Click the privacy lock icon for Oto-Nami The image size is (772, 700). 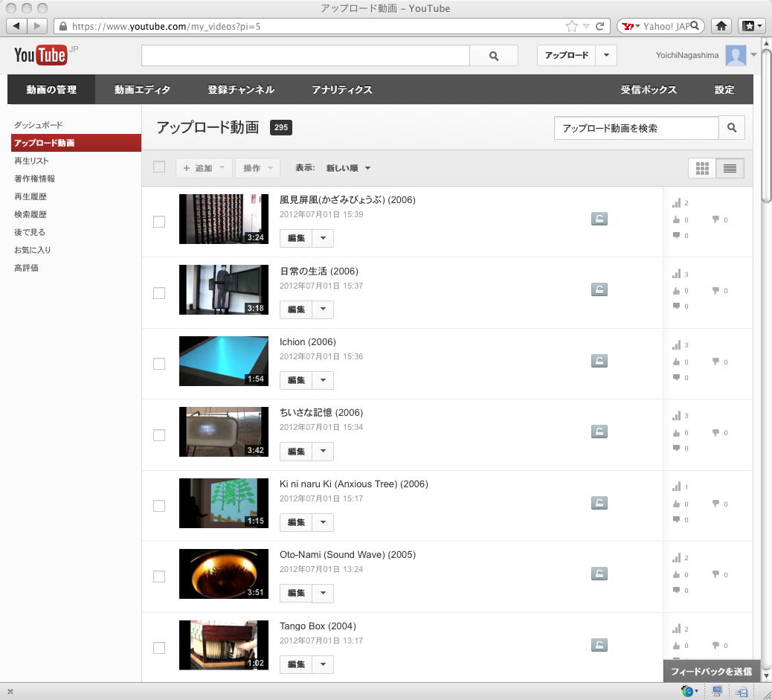coord(599,574)
